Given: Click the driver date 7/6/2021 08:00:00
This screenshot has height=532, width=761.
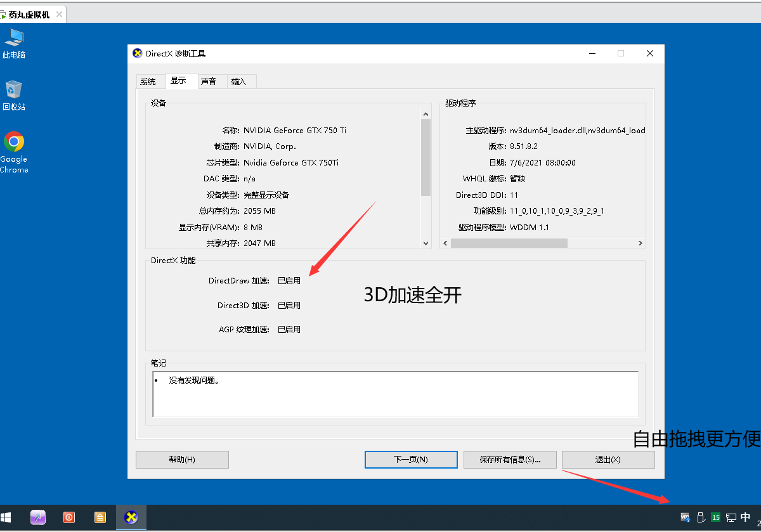Looking at the screenshot, I should 543,162.
